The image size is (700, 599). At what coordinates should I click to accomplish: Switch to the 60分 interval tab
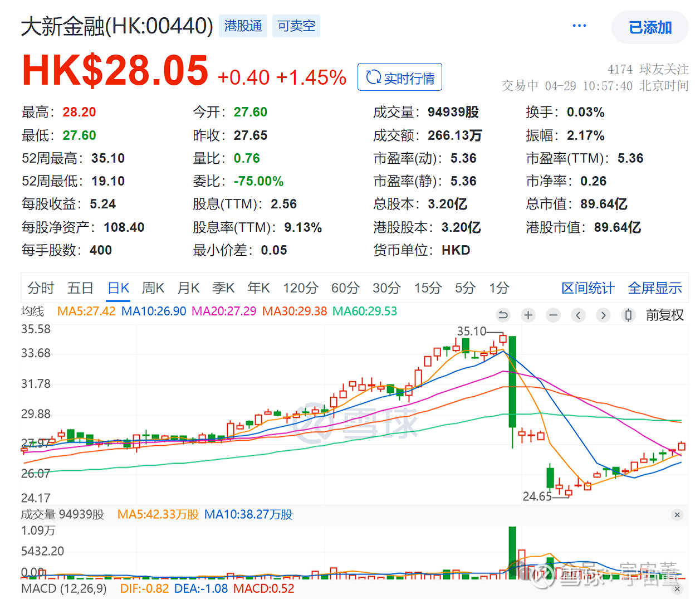tap(345, 288)
